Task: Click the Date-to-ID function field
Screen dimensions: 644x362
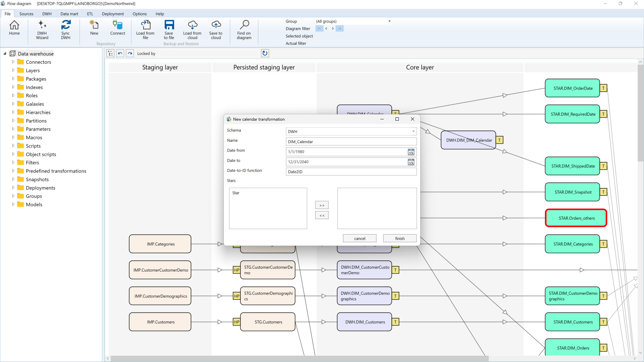Action: tap(351, 172)
